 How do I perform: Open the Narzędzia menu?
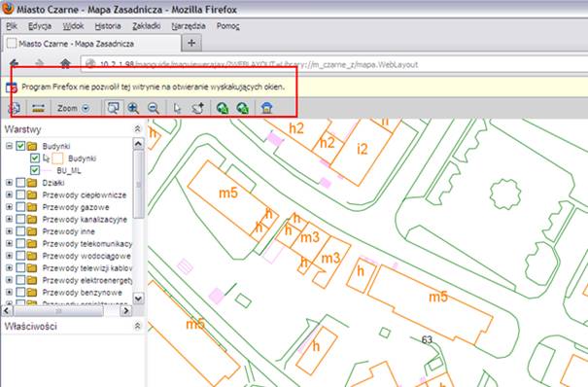click(189, 26)
